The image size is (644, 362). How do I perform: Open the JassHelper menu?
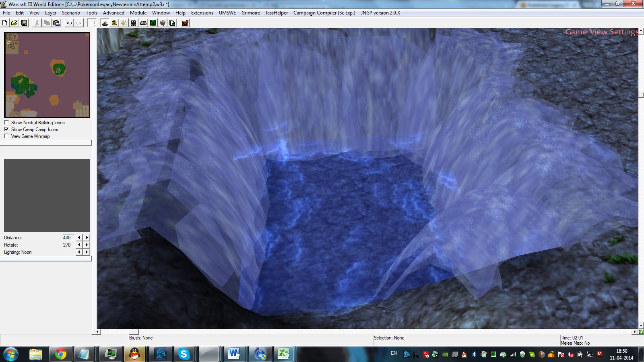(277, 13)
